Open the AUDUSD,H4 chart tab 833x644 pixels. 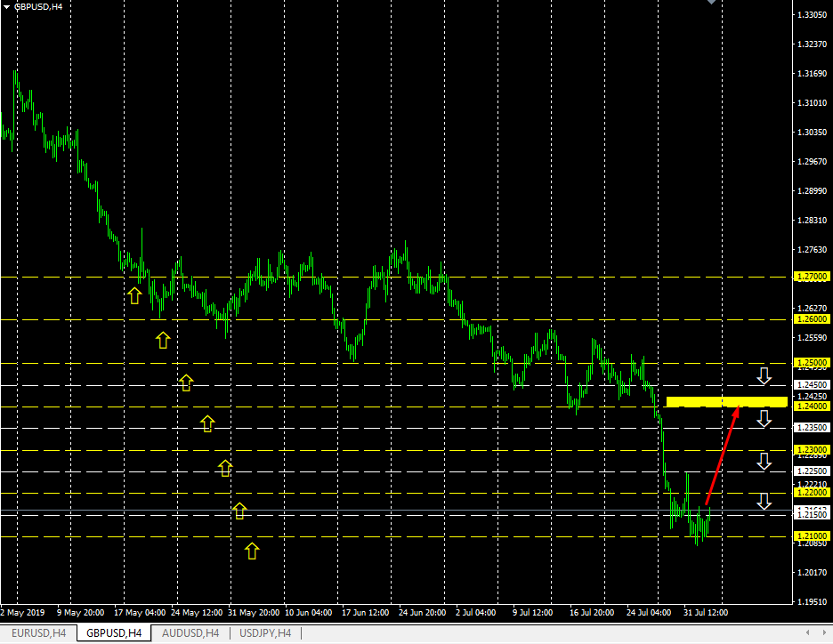click(x=190, y=632)
